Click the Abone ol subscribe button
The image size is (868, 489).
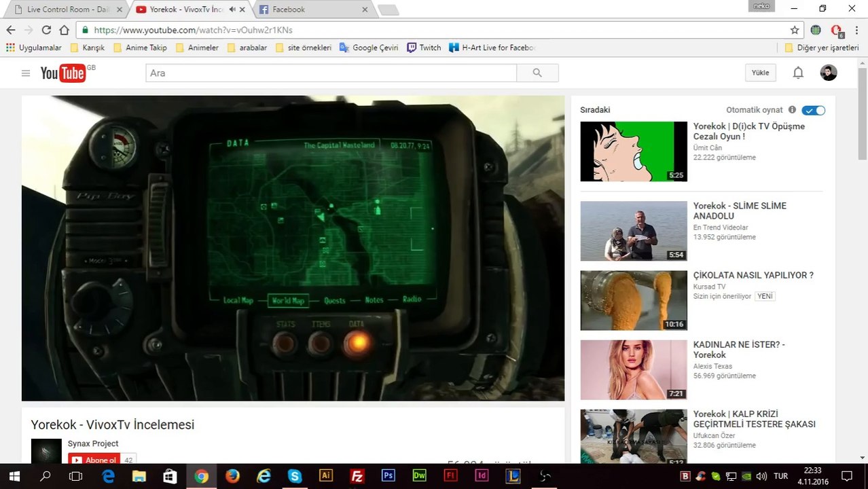pos(94,460)
